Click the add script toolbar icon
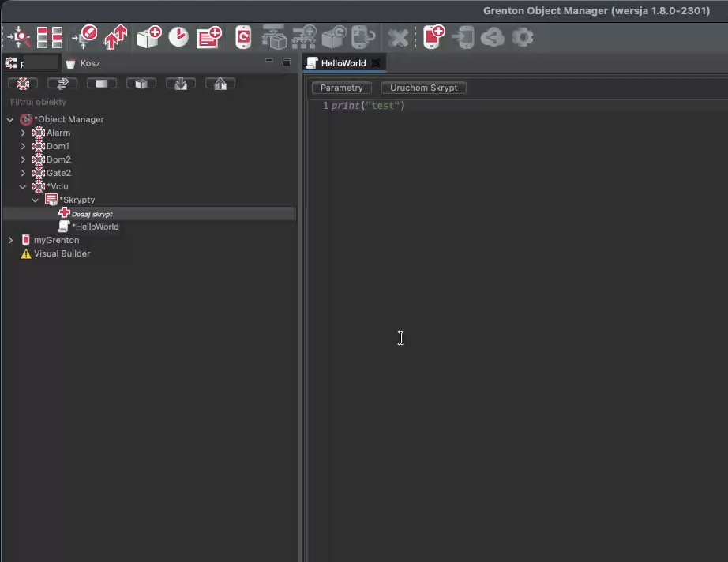The width and height of the screenshot is (728, 562). 209,37
